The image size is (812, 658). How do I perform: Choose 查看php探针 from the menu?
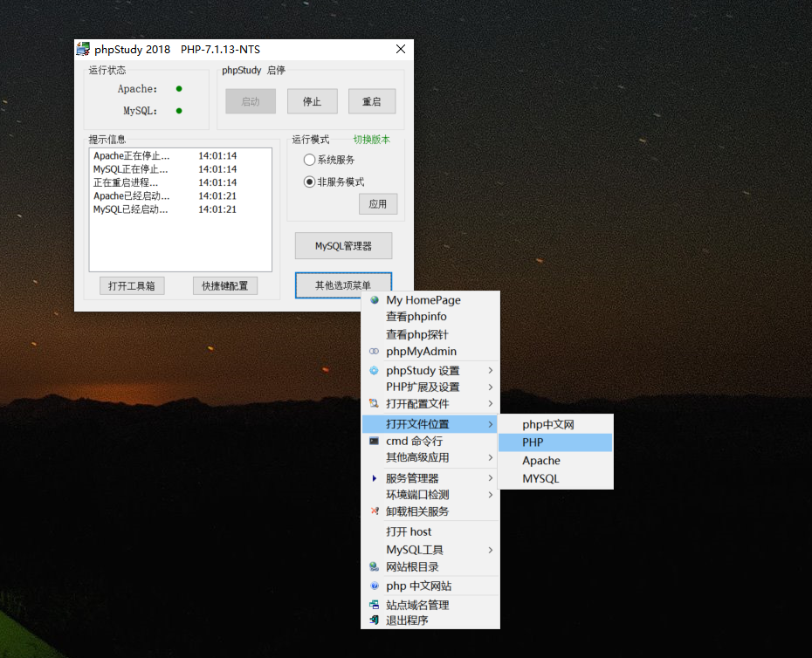click(x=430, y=334)
